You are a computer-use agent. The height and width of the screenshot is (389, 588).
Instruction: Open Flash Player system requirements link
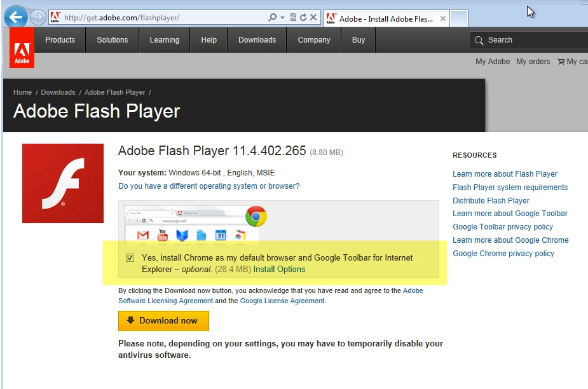pyautogui.click(x=510, y=187)
